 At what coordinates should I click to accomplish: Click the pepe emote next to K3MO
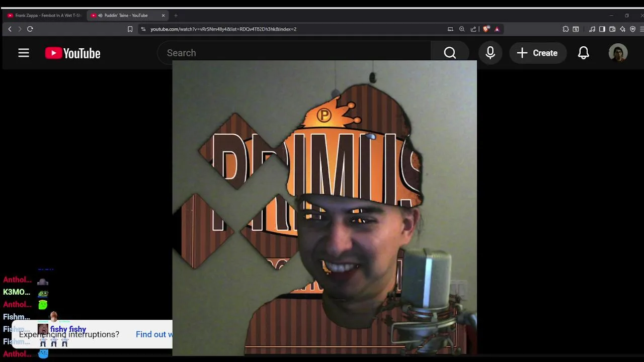43,293
